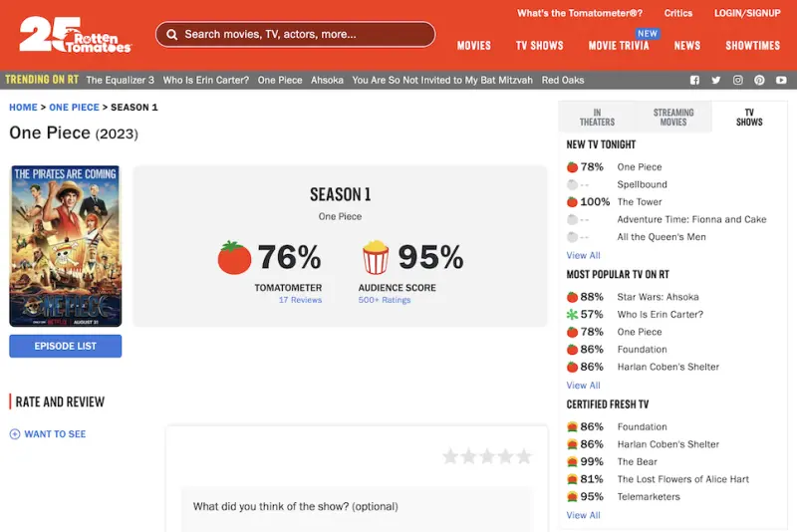Open The Lost Flowers of Alice Hart listing

[x=683, y=479]
